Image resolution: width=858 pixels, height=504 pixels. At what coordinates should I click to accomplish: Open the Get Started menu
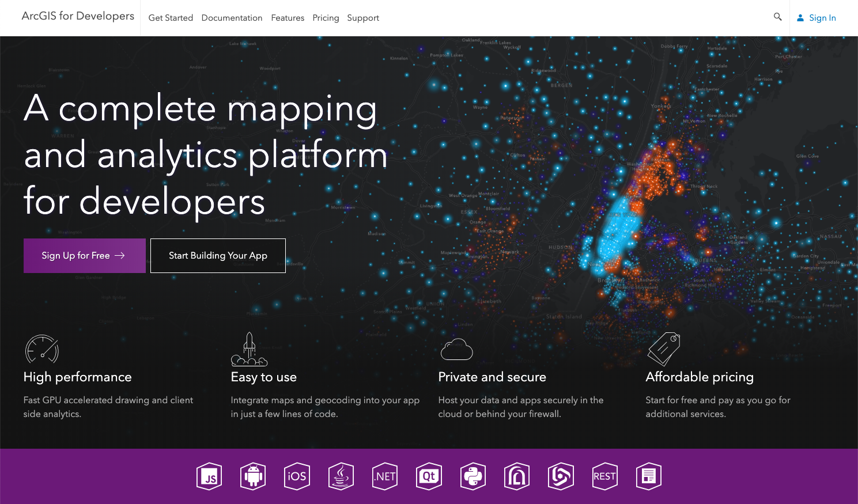(171, 18)
